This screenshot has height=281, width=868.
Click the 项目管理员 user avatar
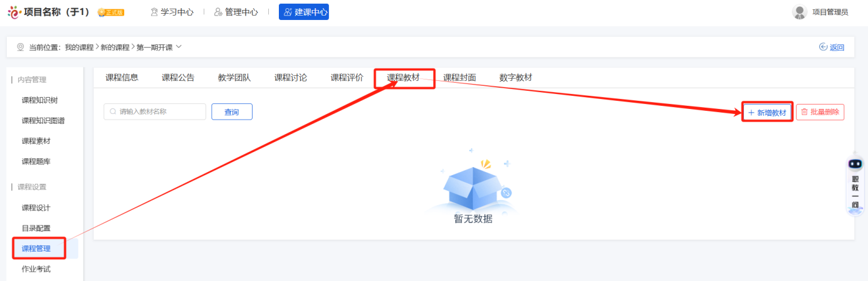tap(799, 12)
